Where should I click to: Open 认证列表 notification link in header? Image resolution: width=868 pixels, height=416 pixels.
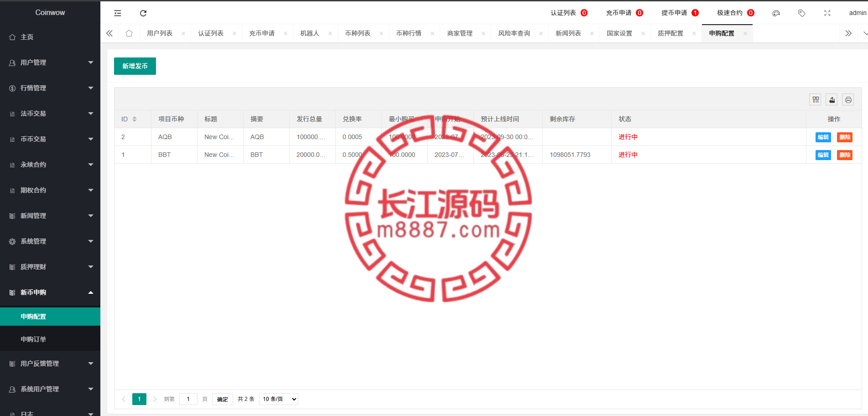(x=569, y=13)
